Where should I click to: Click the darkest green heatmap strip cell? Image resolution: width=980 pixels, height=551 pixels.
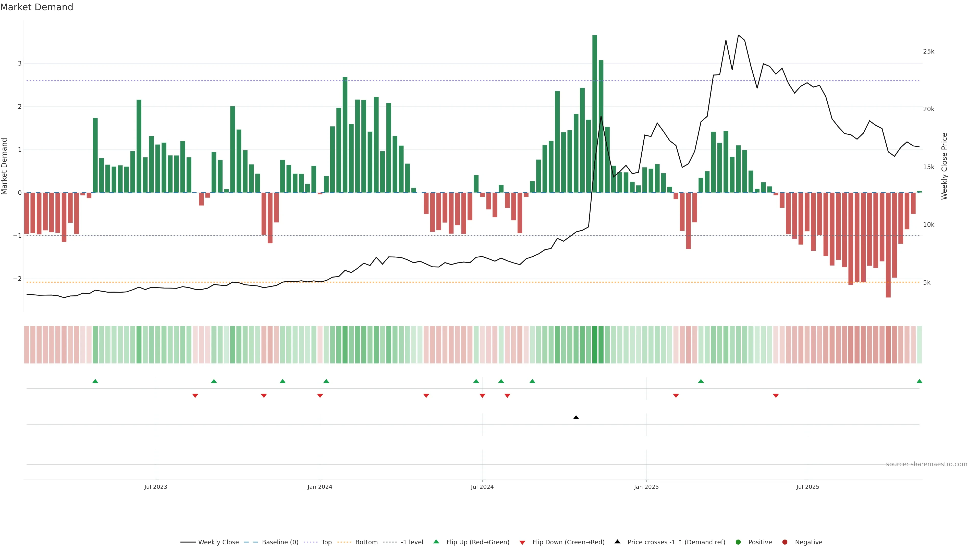[x=595, y=345]
